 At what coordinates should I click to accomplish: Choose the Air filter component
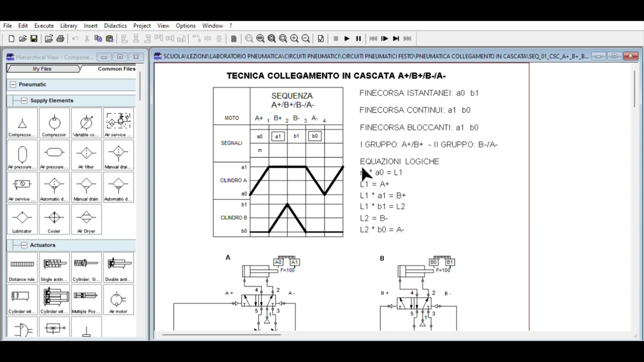[86, 155]
